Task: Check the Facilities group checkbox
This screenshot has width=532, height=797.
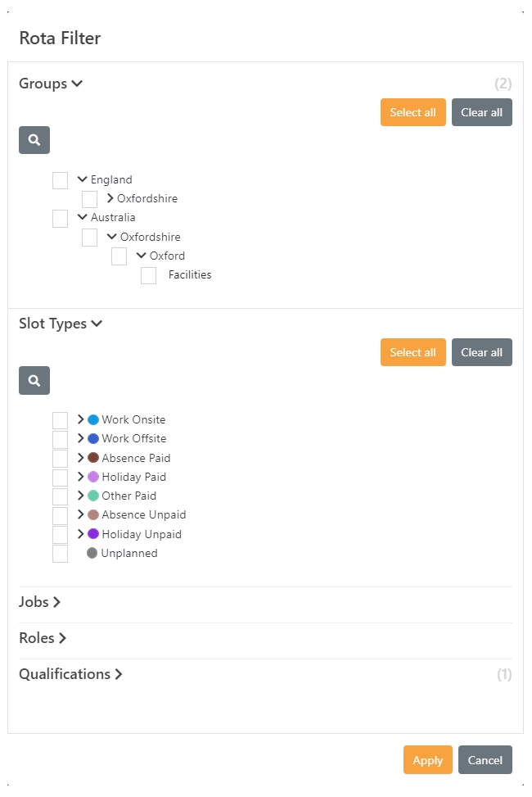Action: (x=148, y=275)
